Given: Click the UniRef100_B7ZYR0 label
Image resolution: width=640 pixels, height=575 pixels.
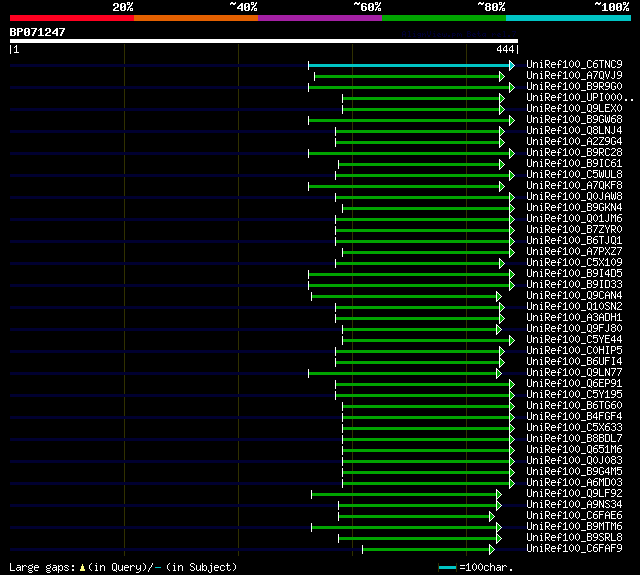Looking at the screenshot, I should coord(574,230).
